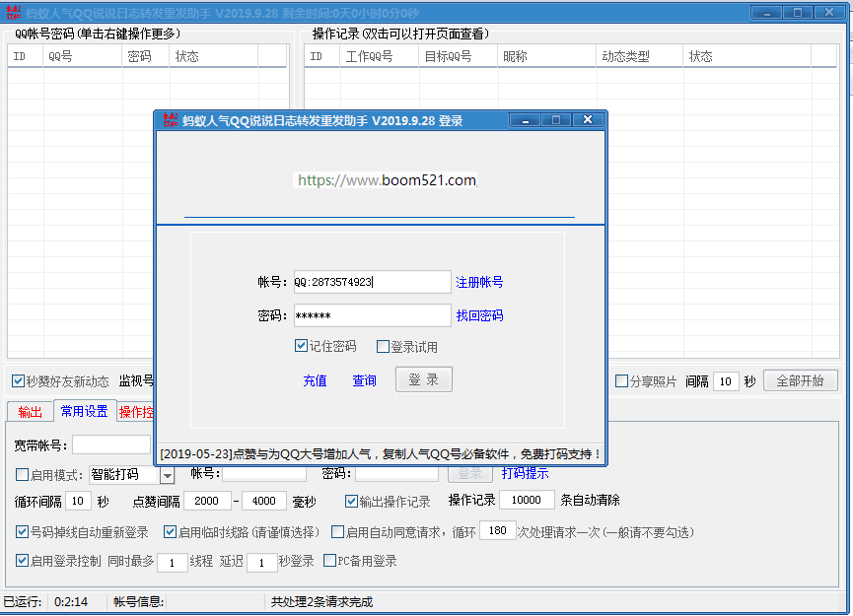Click the 同时最多 thread count field

coord(173,562)
